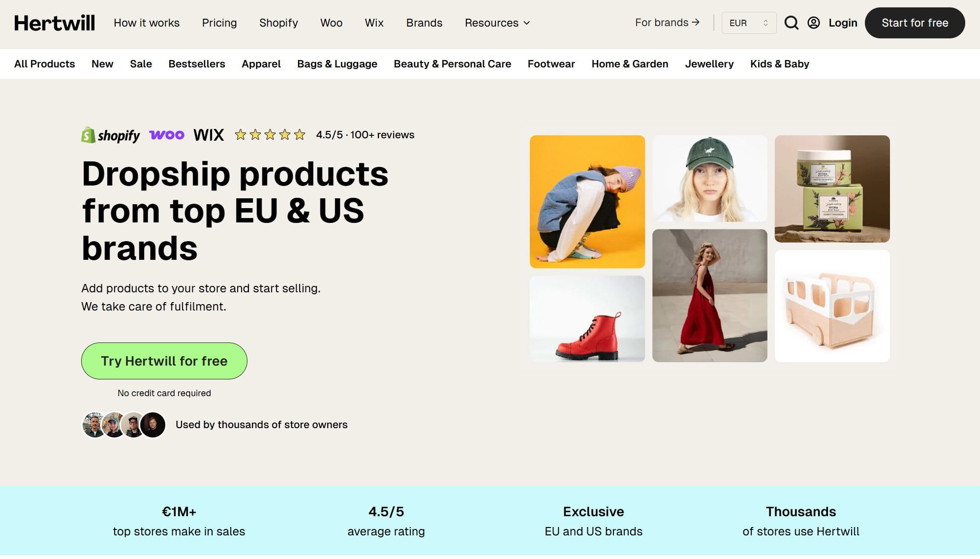980x559 pixels.
Task: Click the purple Woo logo
Action: pos(167,135)
